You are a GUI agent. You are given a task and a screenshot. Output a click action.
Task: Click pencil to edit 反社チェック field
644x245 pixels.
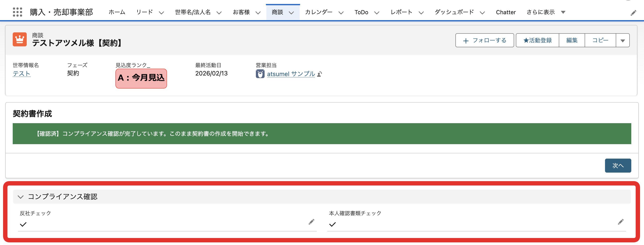click(311, 222)
